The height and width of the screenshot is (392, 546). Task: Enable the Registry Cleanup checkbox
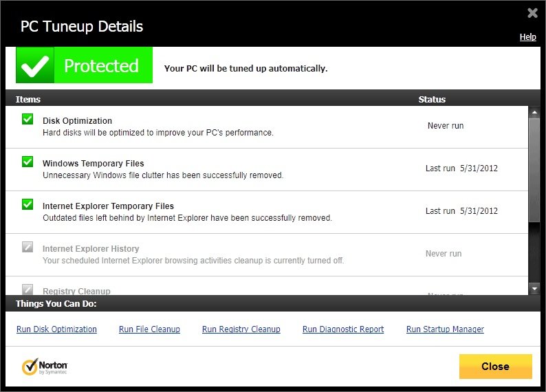(28, 290)
